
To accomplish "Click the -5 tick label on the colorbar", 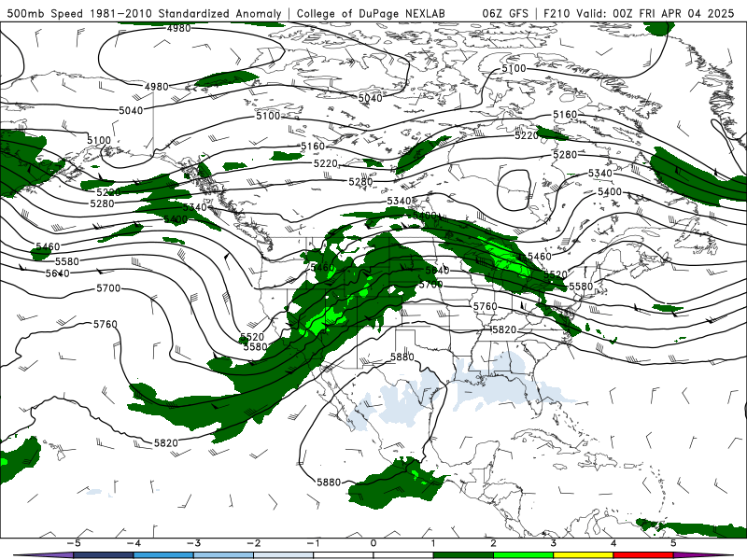I will (x=74, y=543).
